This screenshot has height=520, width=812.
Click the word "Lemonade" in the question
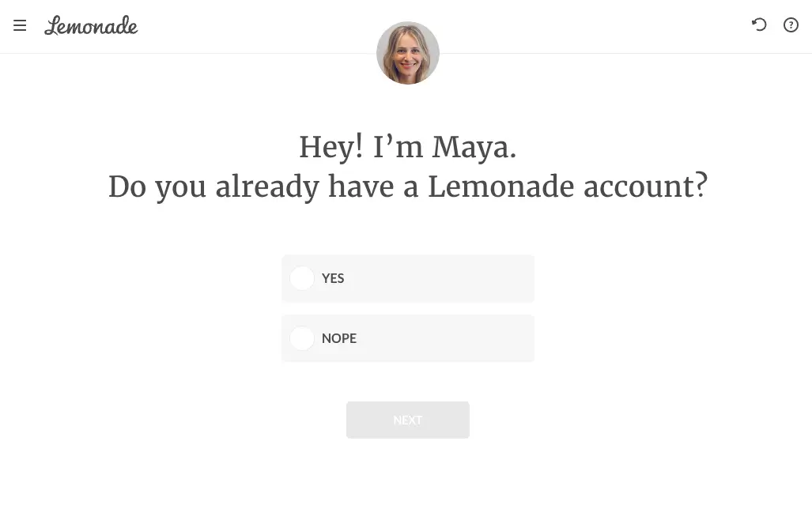click(500, 187)
